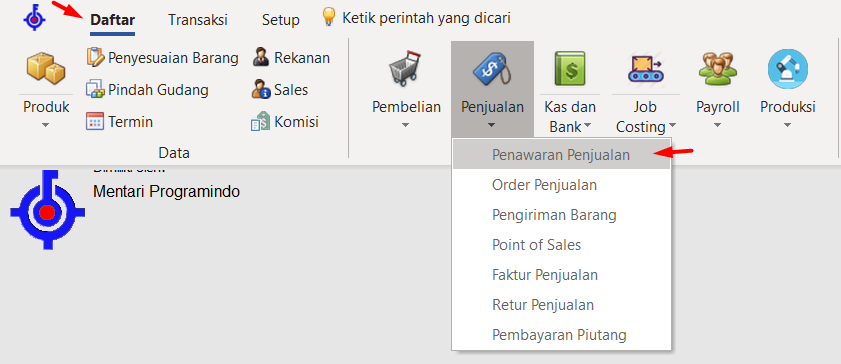Open the Rekanan list
This screenshot has height=364, width=841.
[291, 58]
